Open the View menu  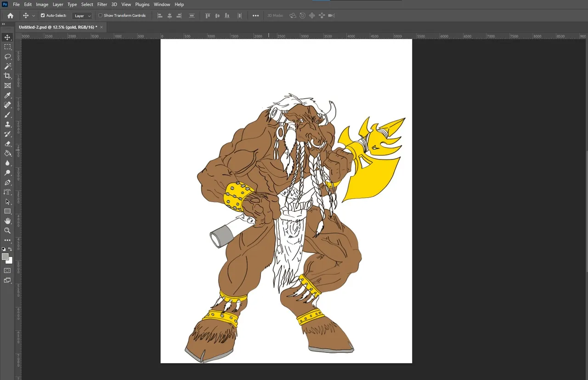click(126, 5)
